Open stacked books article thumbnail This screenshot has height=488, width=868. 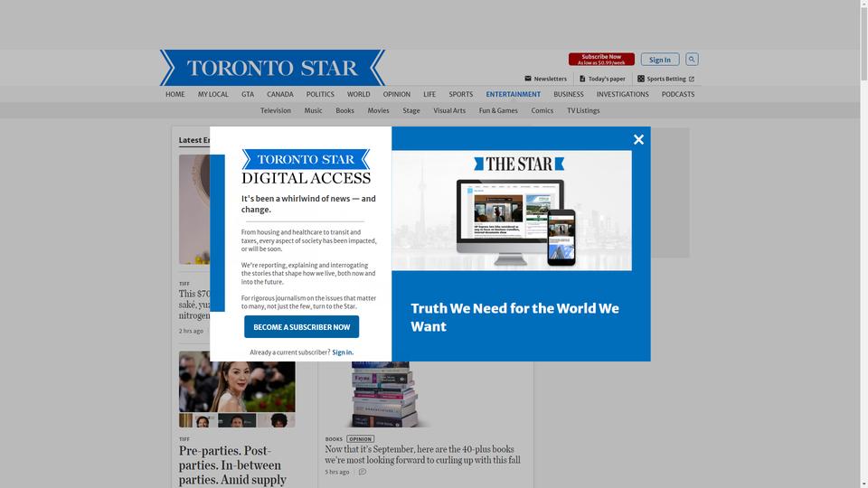pos(385,394)
